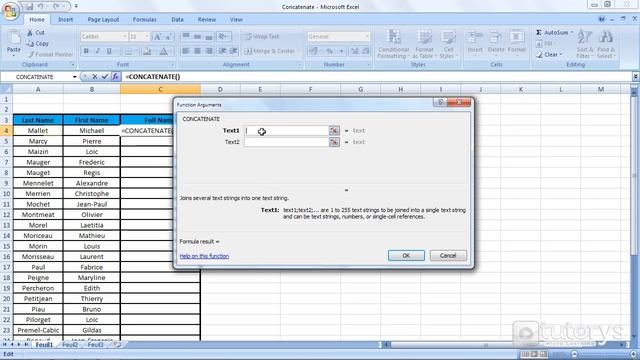
Task: Click the Center alignment icon
Action: click(x=198, y=51)
